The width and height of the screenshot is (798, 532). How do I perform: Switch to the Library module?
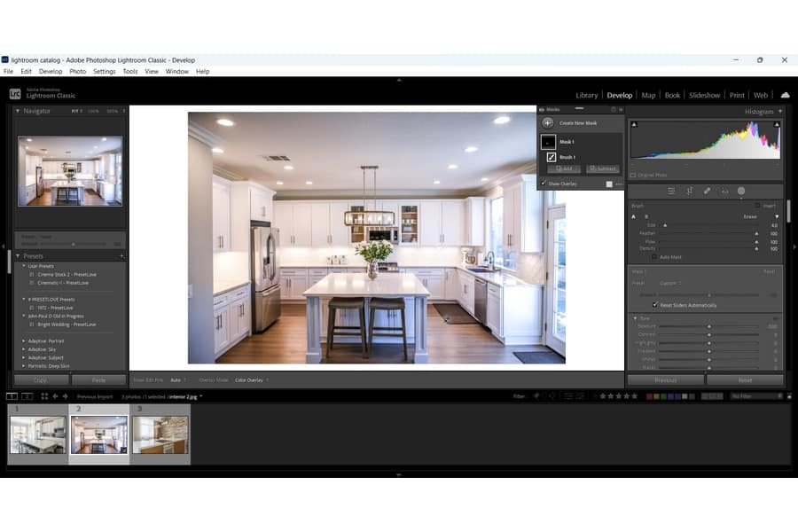pos(586,95)
